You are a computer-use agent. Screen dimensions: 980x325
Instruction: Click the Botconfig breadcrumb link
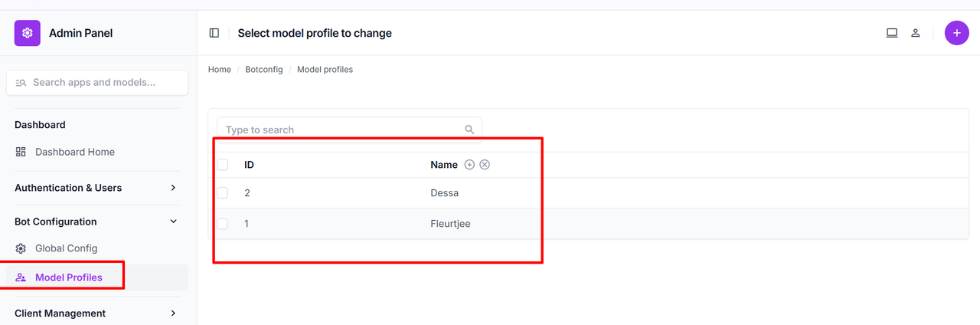click(x=263, y=70)
